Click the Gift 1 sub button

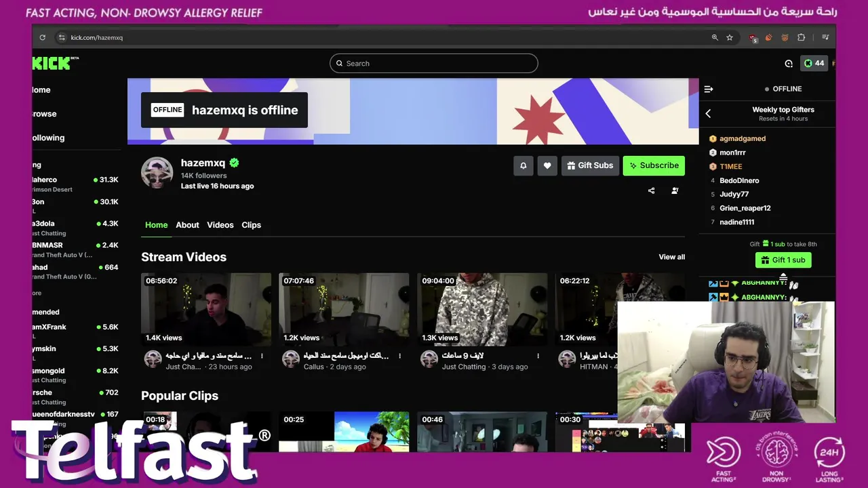pyautogui.click(x=783, y=260)
